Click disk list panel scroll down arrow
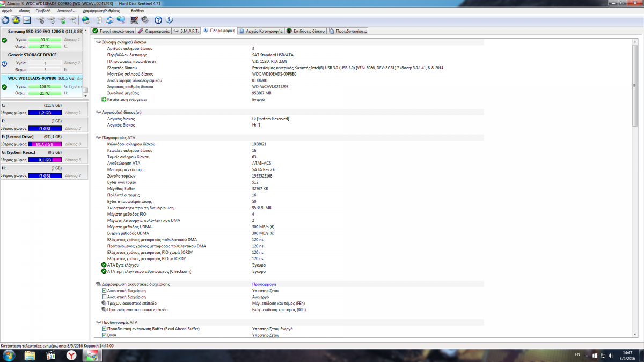This screenshot has width=644, height=362. (x=86, y=95)
